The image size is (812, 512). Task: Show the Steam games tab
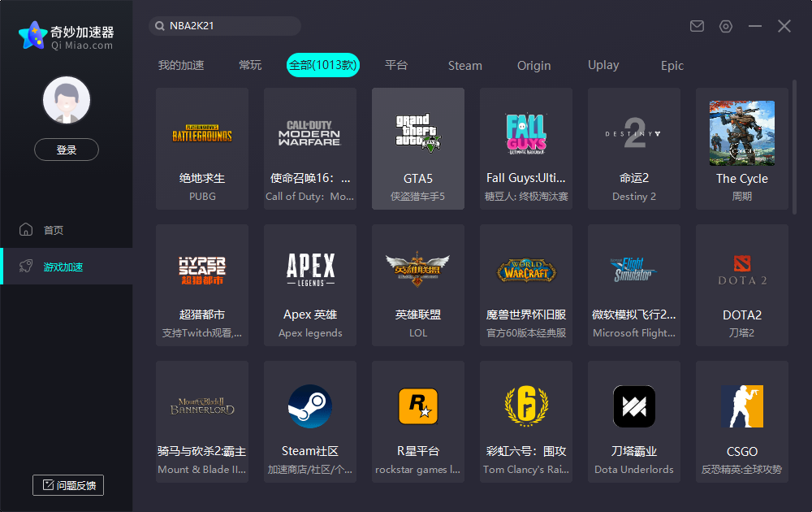pos(465,66)
